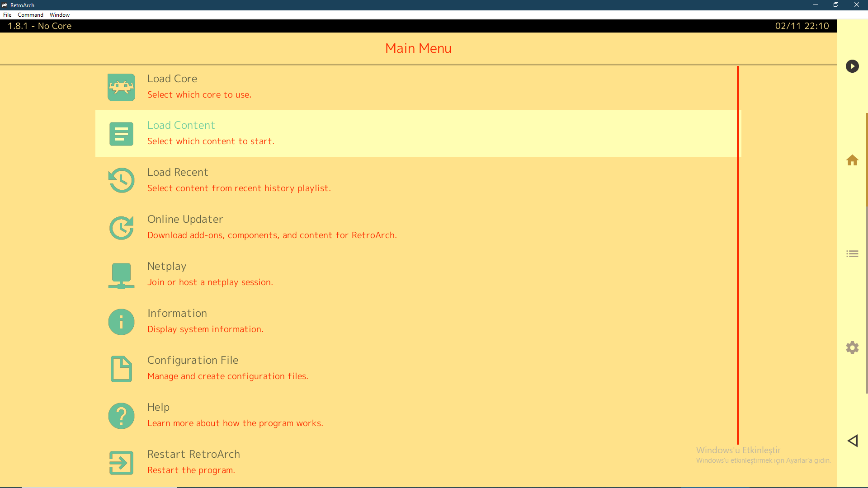
Task: Click the Information circle icon
Action: (x=121, y=322)
